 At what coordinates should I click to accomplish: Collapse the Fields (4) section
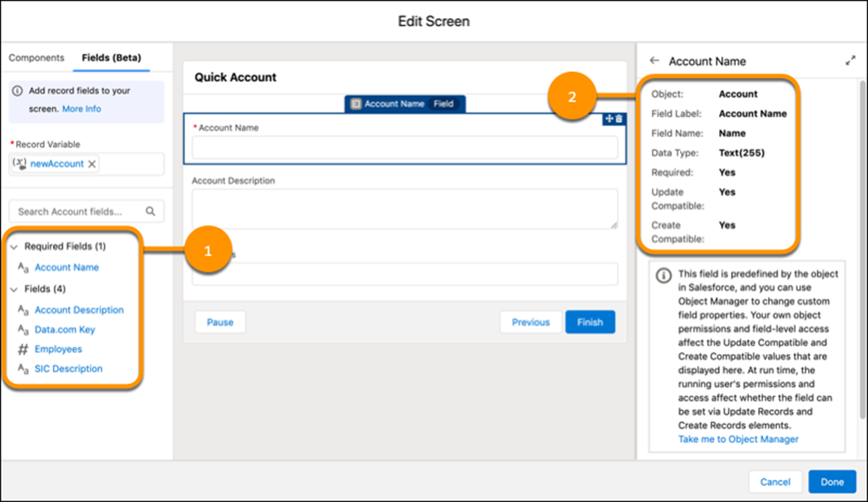[x=14, y=290]
